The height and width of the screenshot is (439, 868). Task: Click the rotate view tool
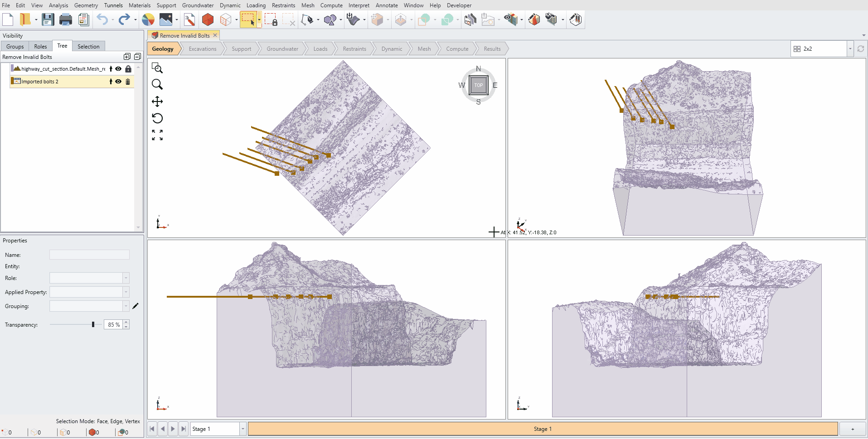point(157,118)
